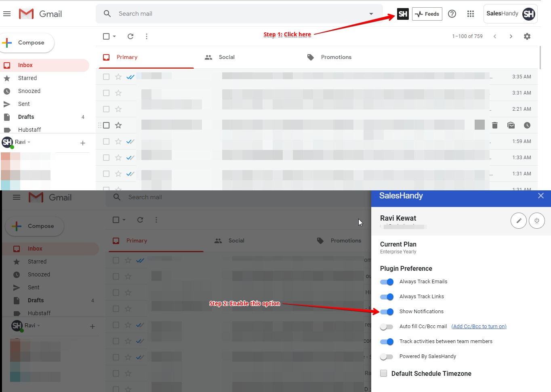551x392 pixels.
Task: Click the Search mail field in top window
Action: (x=238, y=14)
